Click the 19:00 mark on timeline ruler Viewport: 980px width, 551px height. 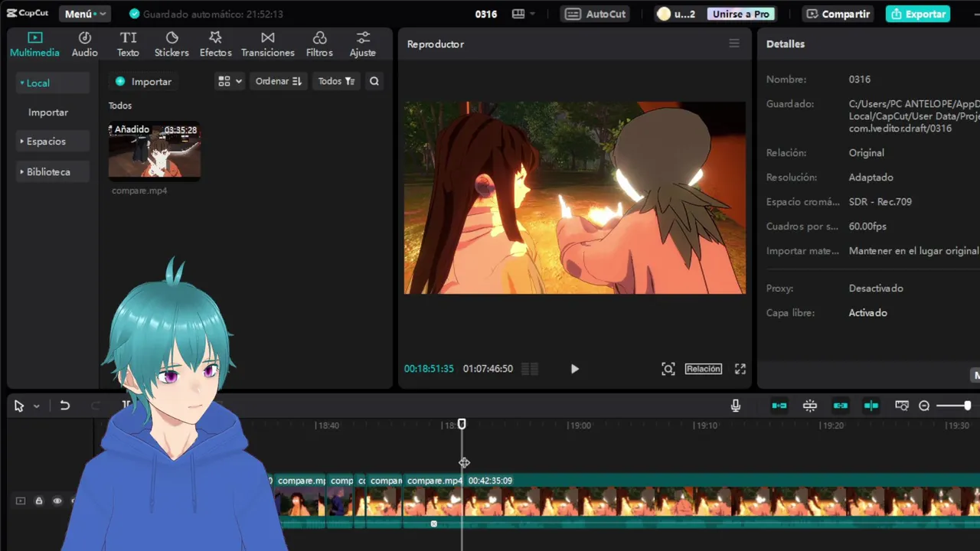click(580, 425)
